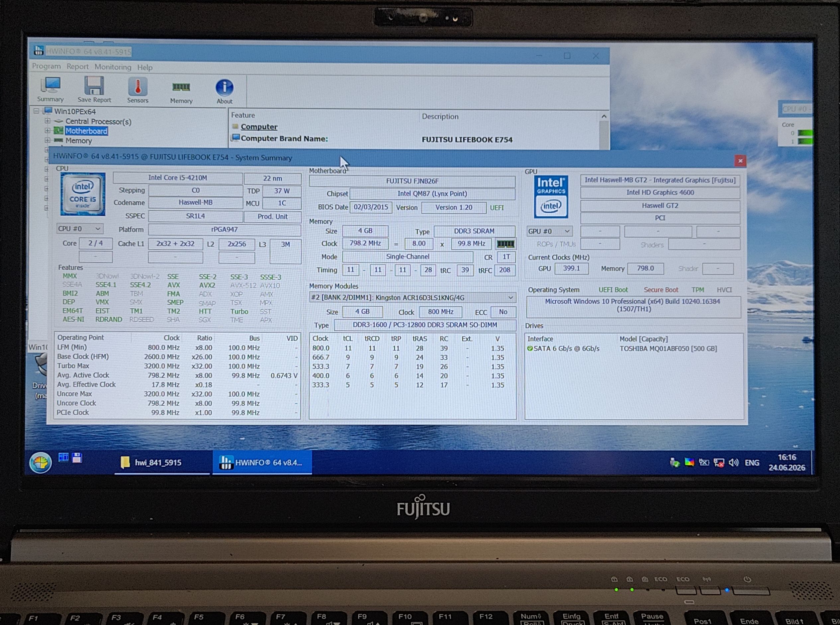Click the floppy disk quick-launch icon
Screen dimensions: 840x625
click(x=77, y=458)
